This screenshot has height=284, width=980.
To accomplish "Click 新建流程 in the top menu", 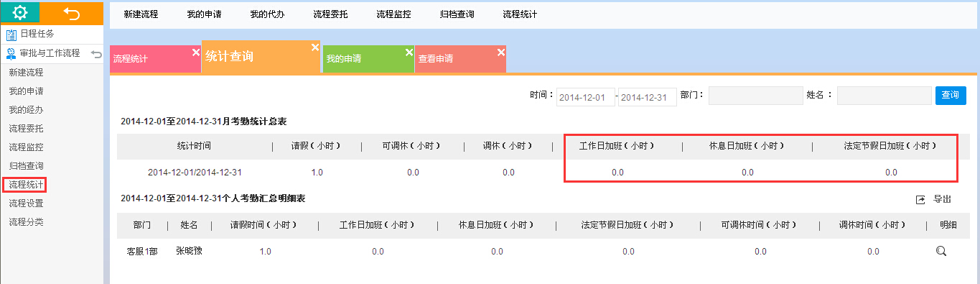I will pos(141,14).
